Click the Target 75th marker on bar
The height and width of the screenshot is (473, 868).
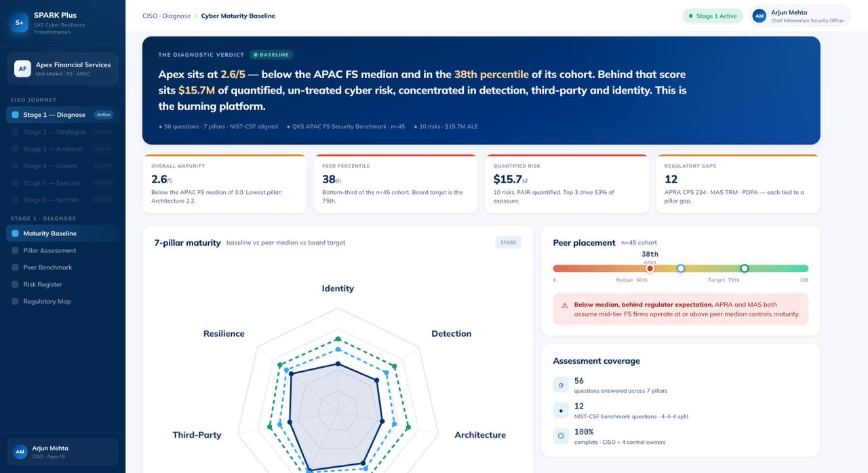coord(744,268)
